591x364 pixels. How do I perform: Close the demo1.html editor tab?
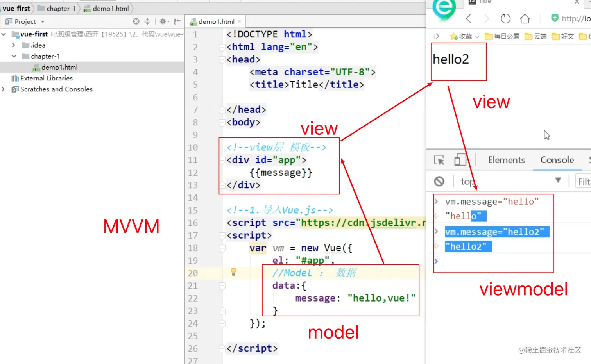[x=240, y=22]
